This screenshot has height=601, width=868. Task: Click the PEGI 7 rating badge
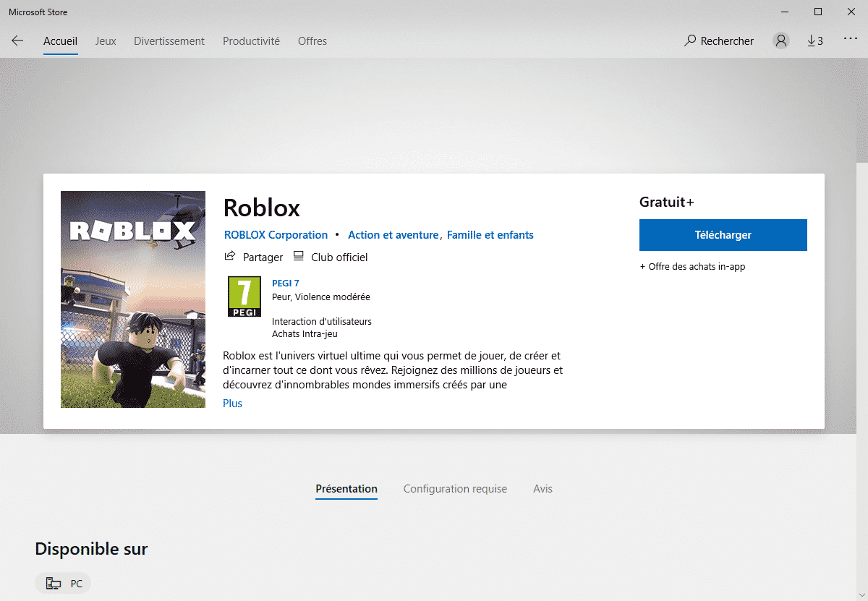[244, 297]
